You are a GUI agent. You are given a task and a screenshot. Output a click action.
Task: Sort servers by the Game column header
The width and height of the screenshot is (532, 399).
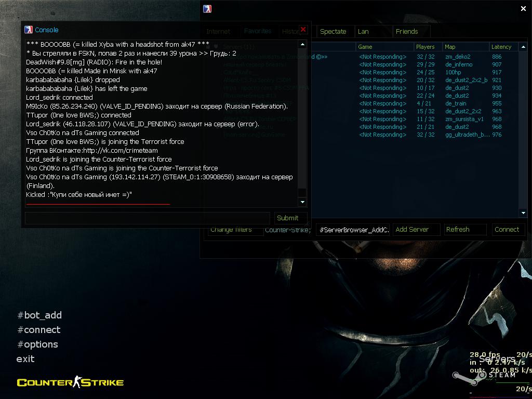(385, 47)
